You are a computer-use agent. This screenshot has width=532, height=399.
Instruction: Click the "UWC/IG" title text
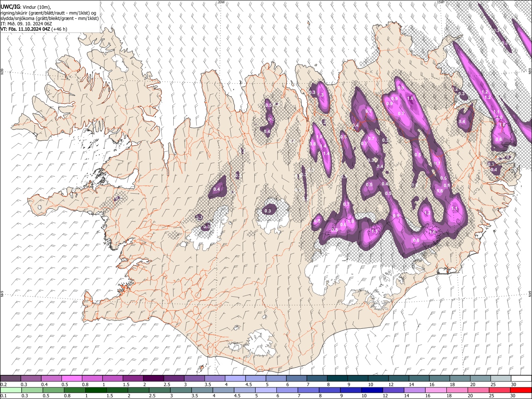point(10,7)
